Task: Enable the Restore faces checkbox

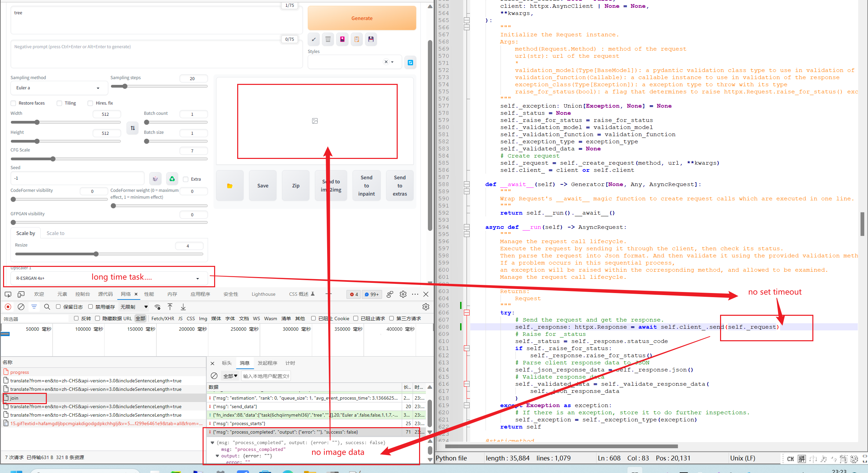Action: pyautogui.click(x=13, y=103)
